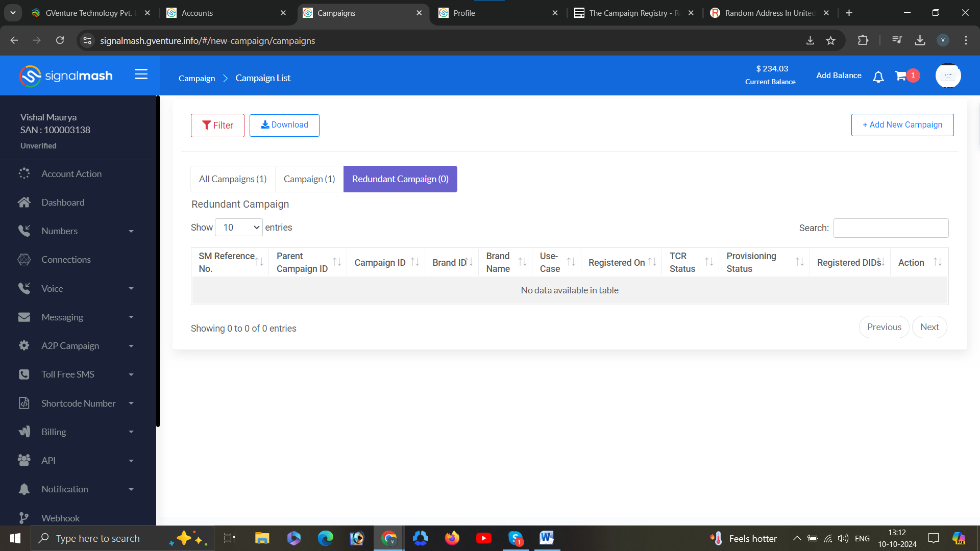Bookmark this page with star icon
980x551 pixels.
(x=830, y=40)
